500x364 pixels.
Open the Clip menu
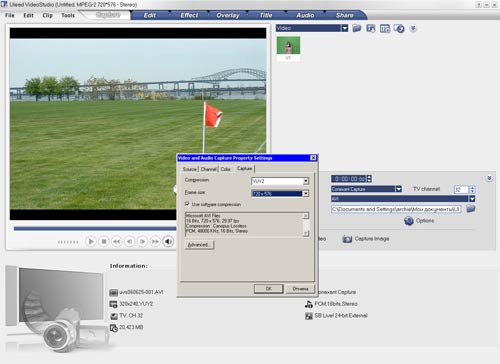(47, 15)
